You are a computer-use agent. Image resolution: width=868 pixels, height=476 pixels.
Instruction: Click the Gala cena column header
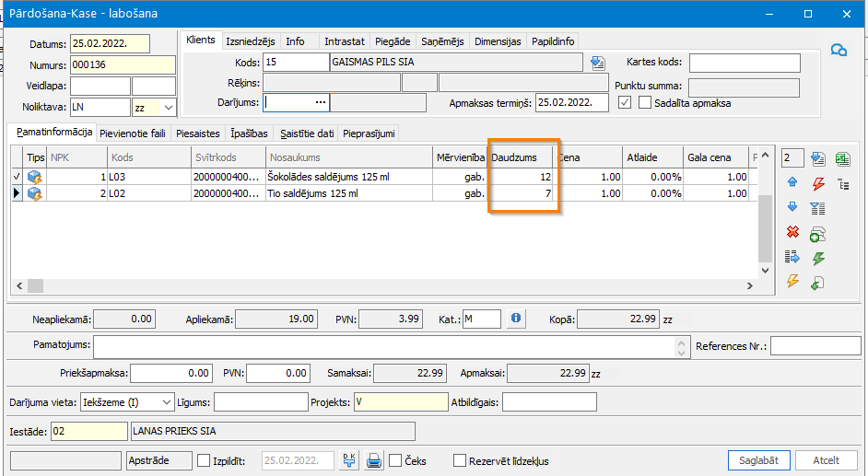coord(715,157)
